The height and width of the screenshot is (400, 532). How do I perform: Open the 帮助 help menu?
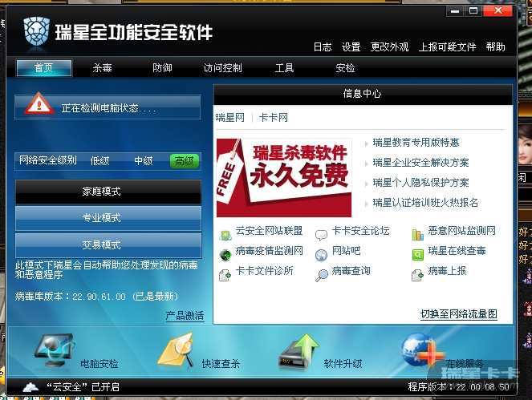496,46
